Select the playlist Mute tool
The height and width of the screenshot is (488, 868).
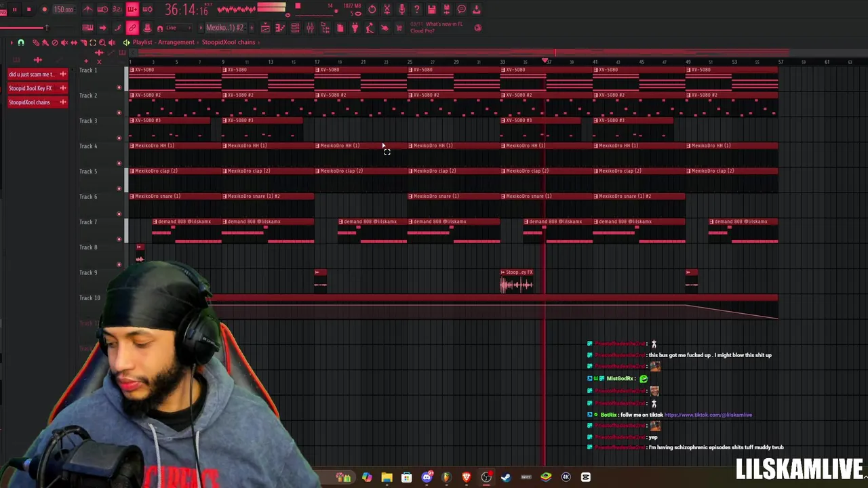coord(64,42)
